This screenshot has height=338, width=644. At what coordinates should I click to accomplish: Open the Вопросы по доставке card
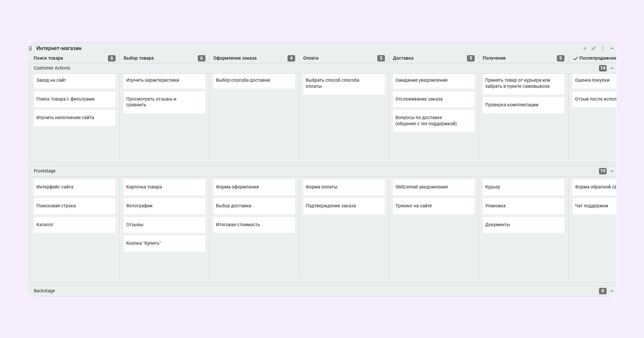click(x=434, y=121)
